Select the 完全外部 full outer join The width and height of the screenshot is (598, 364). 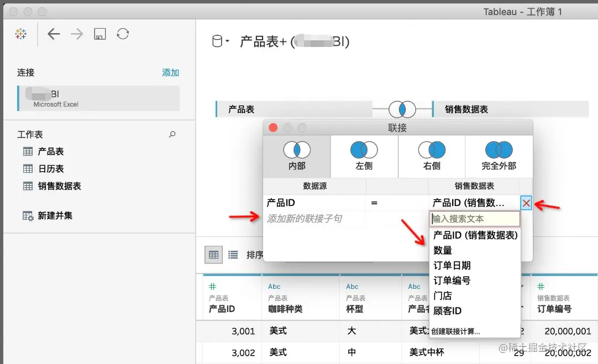coord(499,156)
